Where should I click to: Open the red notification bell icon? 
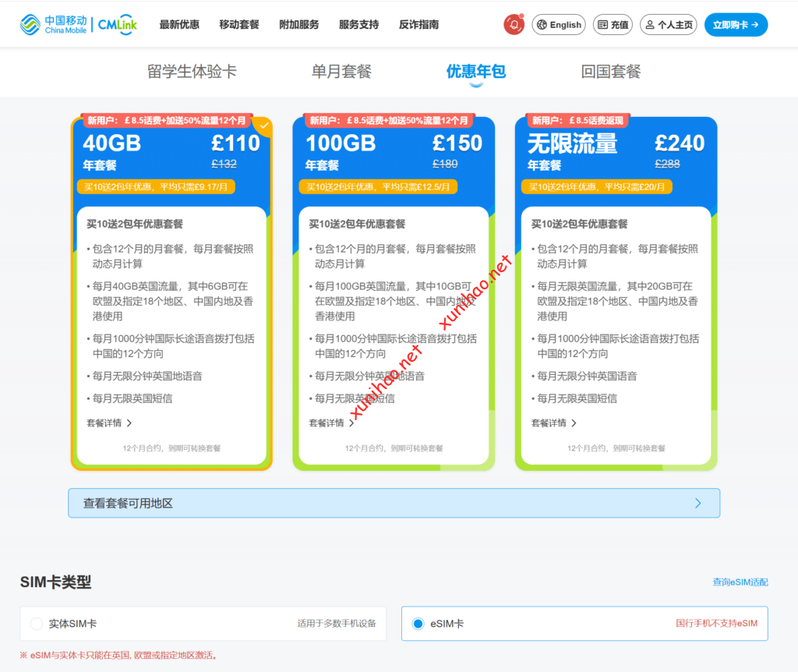point(514,25)
